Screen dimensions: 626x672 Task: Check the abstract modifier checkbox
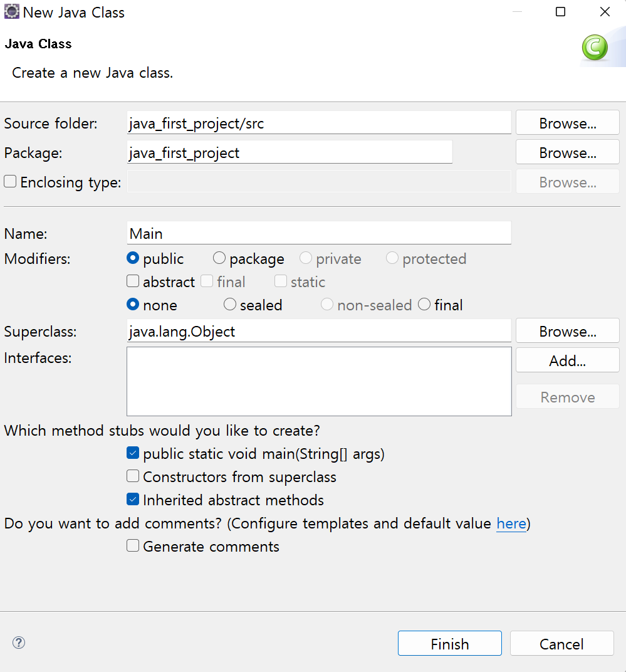pos(133,281)
